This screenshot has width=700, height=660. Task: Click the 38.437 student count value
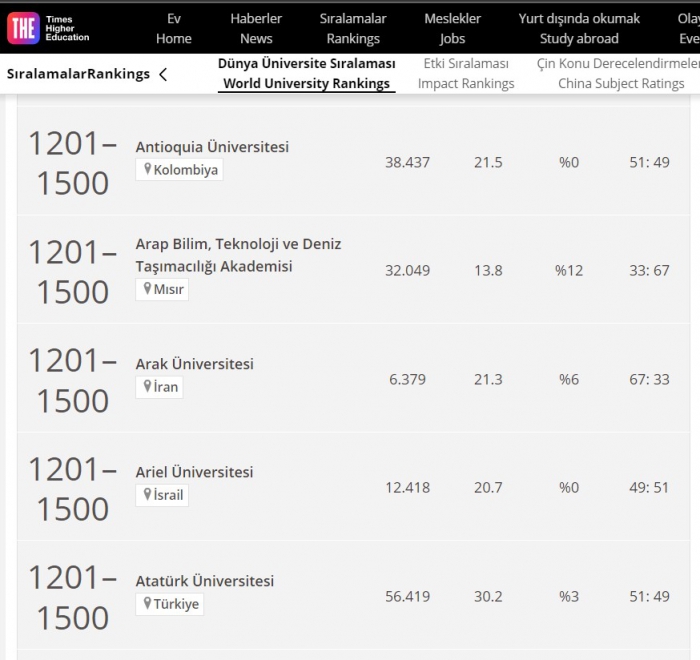pyautogui.click(x=408, y=162)
